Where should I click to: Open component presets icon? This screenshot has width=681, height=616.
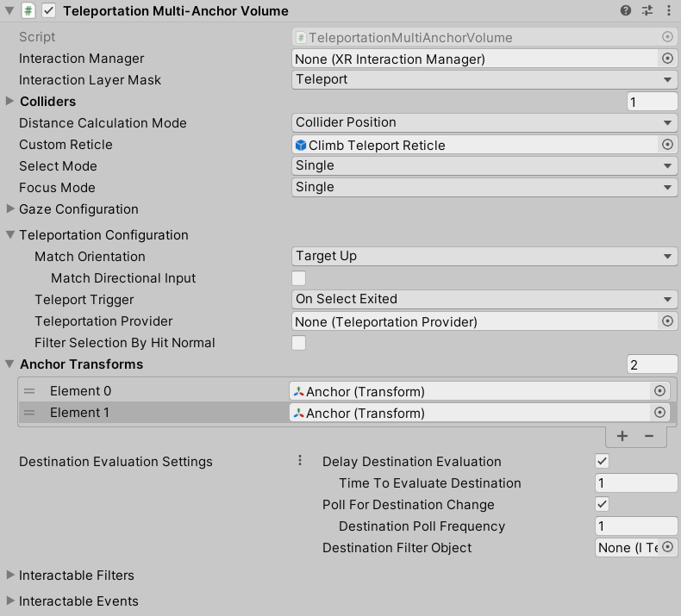pos(647,11)
